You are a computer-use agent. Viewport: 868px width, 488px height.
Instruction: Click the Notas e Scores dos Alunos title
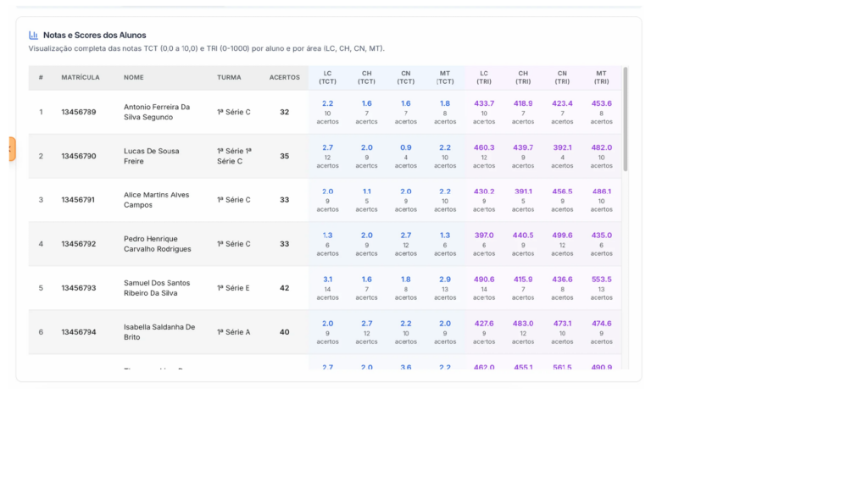pos(94,36)
